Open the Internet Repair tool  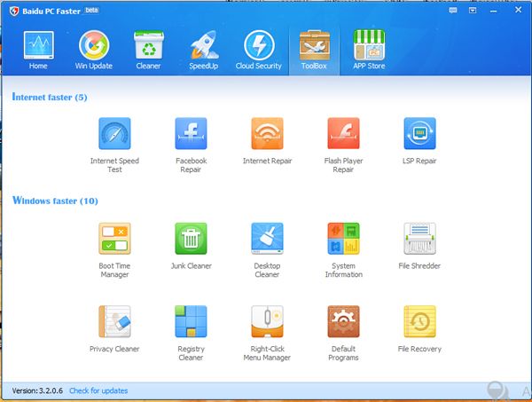pos(267,134)
